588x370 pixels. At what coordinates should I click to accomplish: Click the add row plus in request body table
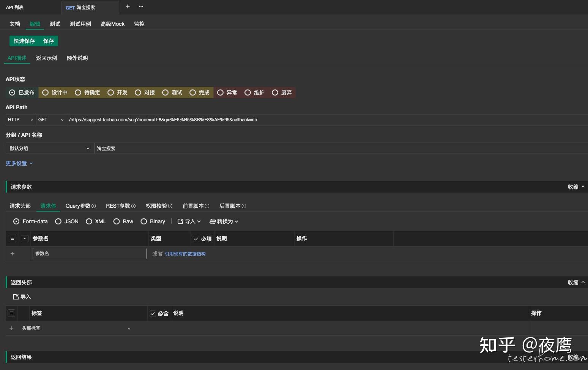click(x=13, y=254)
